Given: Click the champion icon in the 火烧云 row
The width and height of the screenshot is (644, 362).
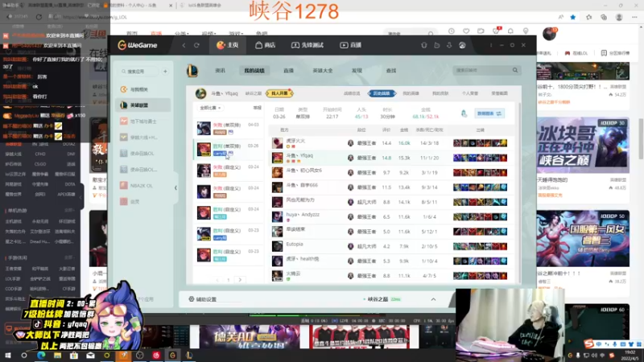Looking at the screenshot, I should [277, 276].
